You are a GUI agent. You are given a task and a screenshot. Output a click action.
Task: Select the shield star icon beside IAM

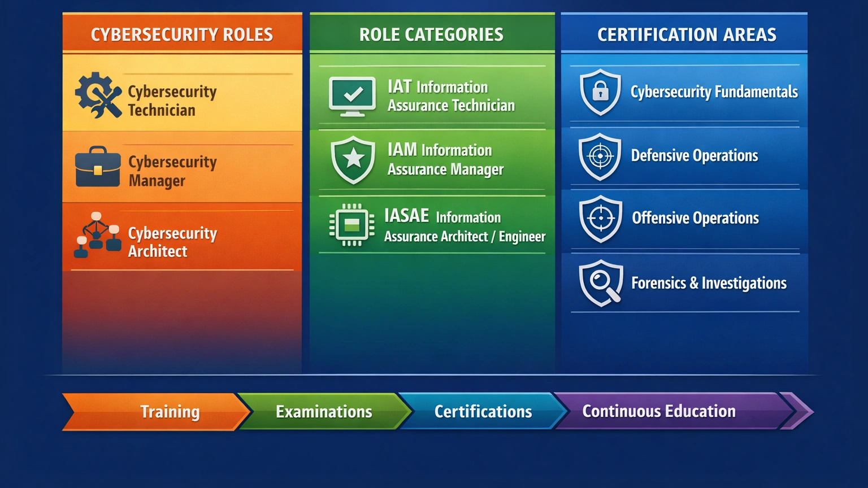353,161
